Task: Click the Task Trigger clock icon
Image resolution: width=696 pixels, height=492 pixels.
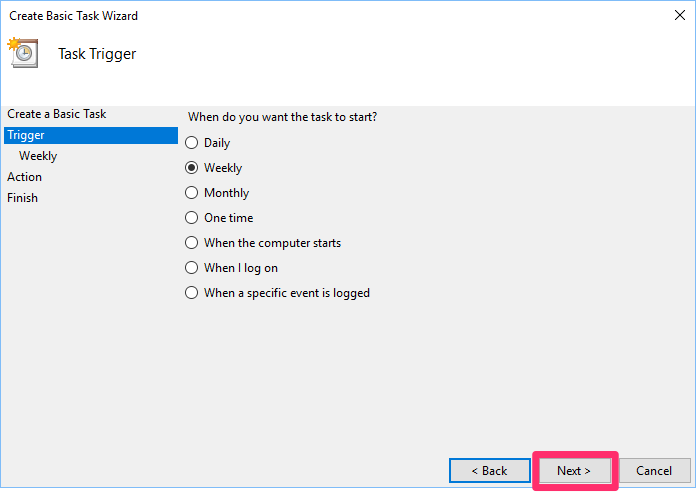Action: pyautogui.click(x=23, y=53)
